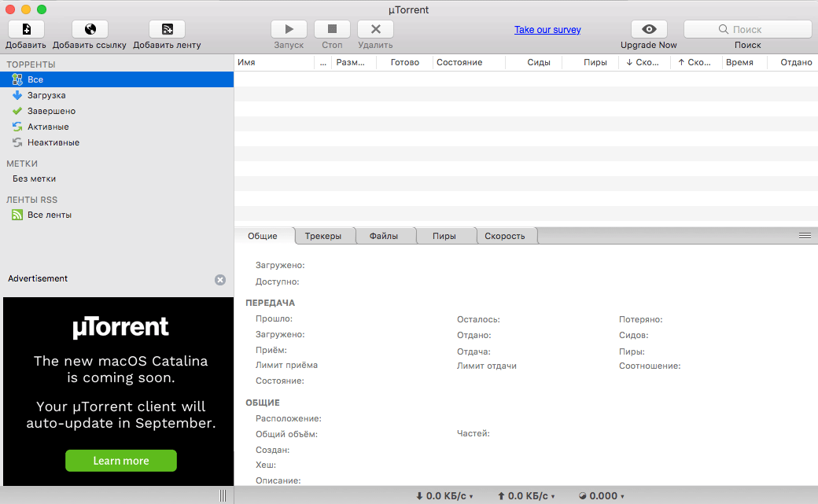Viewport: 818px width, 504px height.
Task: Switch to the Файлы tab
Action: (x=384, y=236)
